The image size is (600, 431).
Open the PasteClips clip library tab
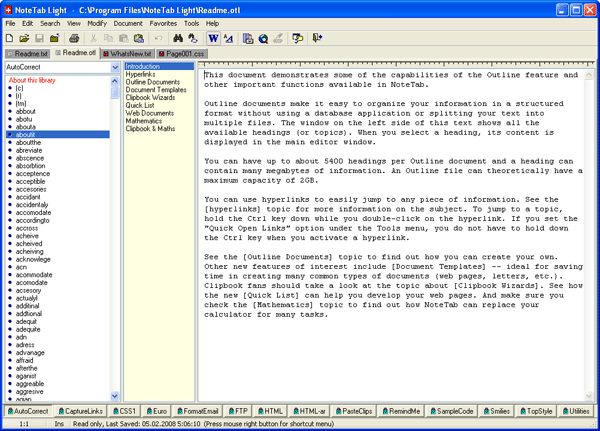(x=354, y=411)
